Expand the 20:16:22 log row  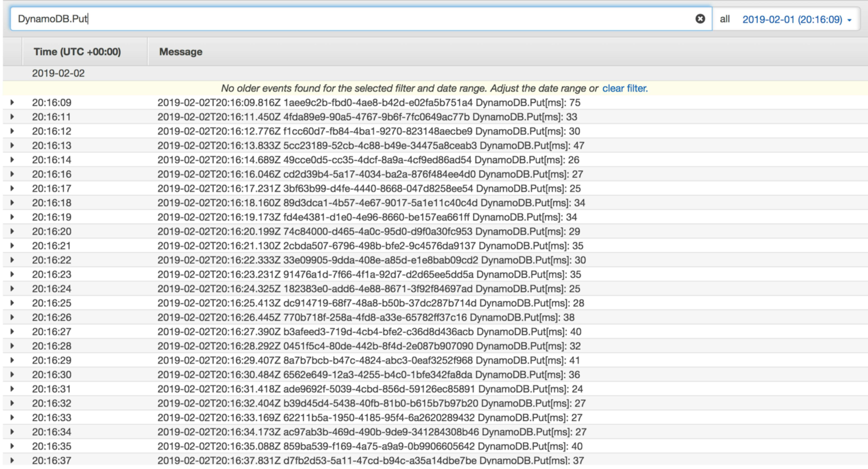click(12, 260)
